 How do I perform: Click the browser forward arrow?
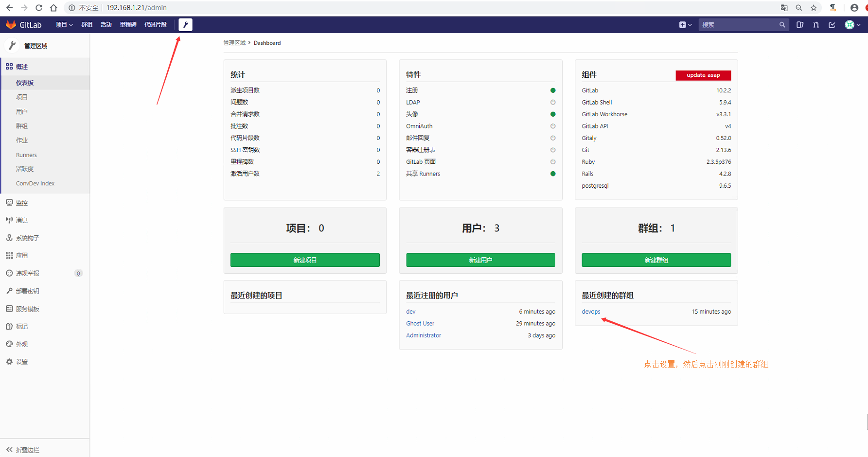click(24, 8)
